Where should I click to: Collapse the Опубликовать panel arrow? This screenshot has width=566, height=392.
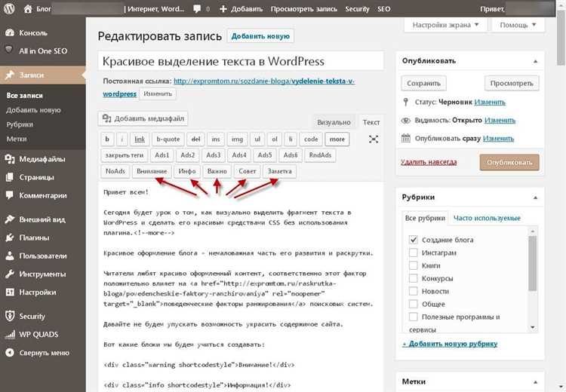pos(534,60)
